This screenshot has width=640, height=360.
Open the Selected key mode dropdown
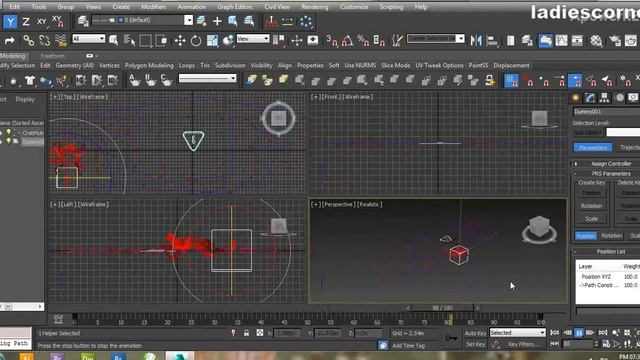[x=517, y=333]
